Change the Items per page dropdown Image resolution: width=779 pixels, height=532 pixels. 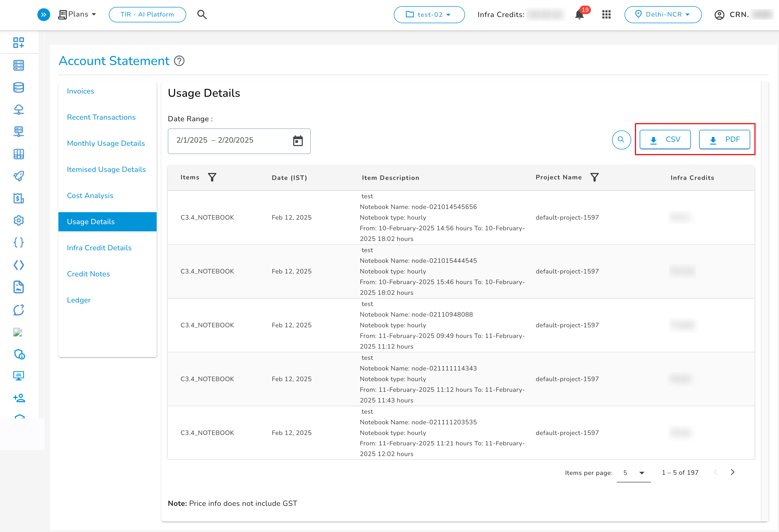pos(634,473)
